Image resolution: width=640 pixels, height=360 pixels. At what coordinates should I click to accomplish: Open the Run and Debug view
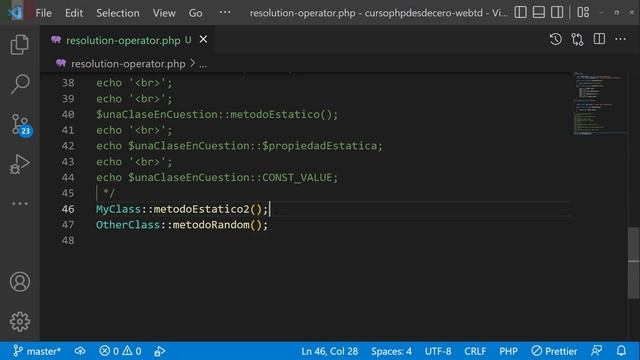click(x=20, y=164)
